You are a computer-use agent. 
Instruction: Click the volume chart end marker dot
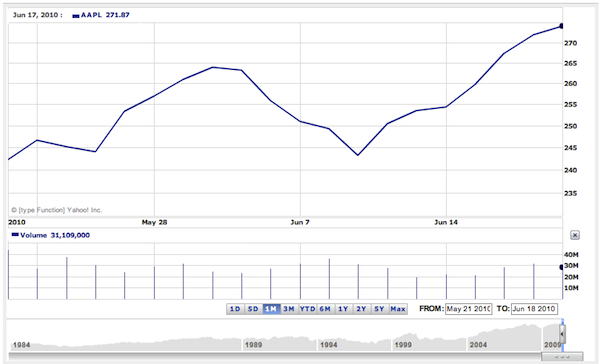561,267
